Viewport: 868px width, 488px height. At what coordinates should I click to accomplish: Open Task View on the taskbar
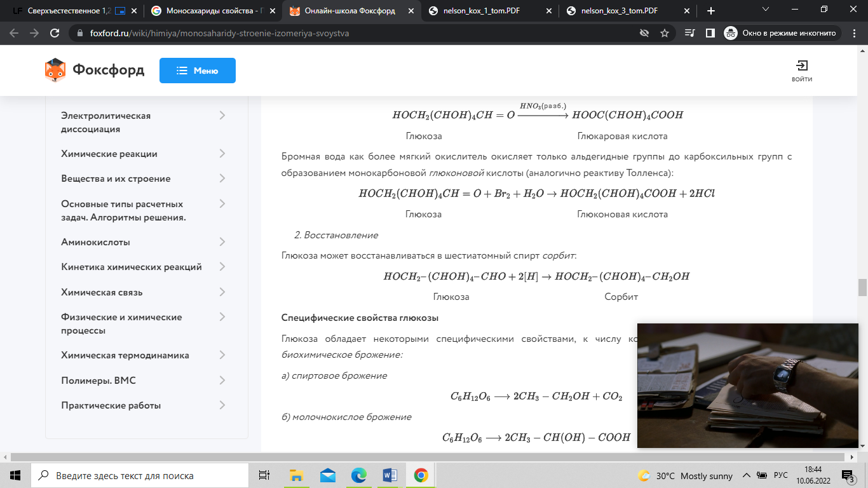coord(264,475)
